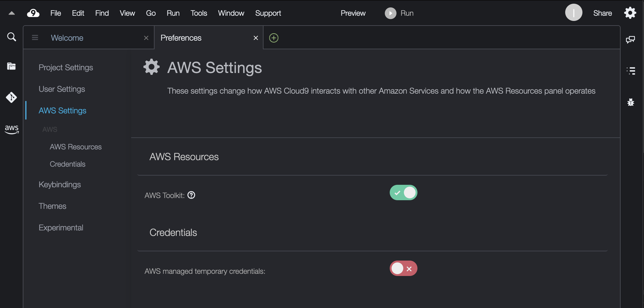The width and height of the screenshot is (644, 308).
Task: Select User Settings in sidebar
Action: [62, 89]
